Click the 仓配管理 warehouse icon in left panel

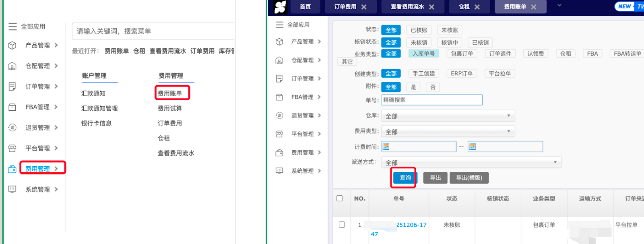click(x=12, y=66)
